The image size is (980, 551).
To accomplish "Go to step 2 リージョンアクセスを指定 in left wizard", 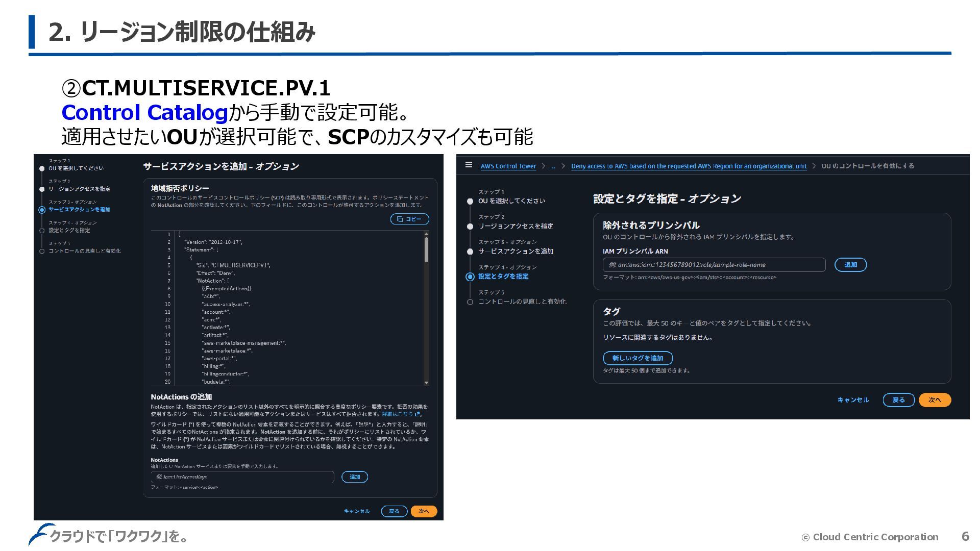I will tap(79, 189).
